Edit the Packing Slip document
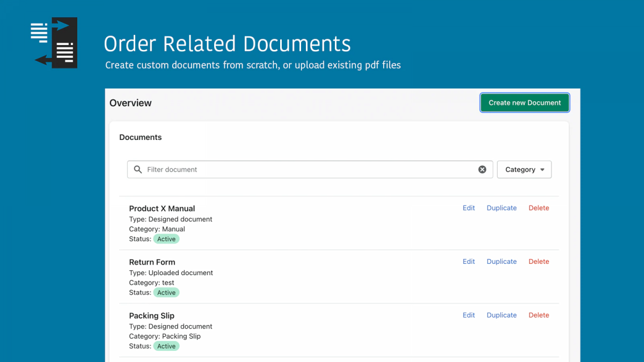This screenshot has height=362, width=644. pyautogui.click(x=469, y=315)
